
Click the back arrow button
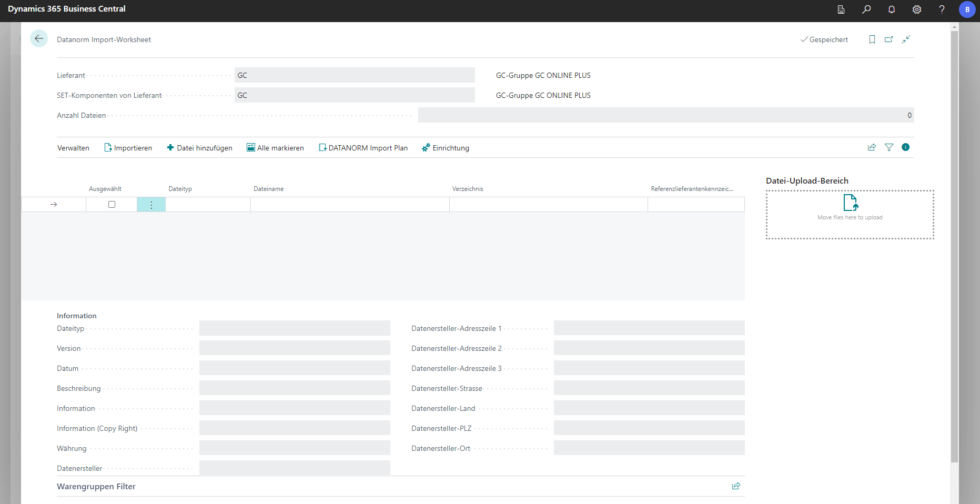[x=39, y=39]
